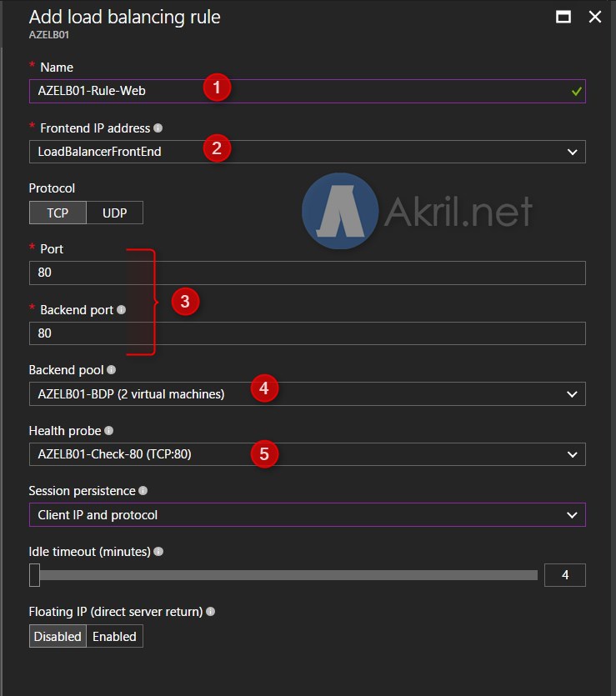This screenshot has width=616, height=696.
Task: Click the Floating IP info icon
Action: 211,612
